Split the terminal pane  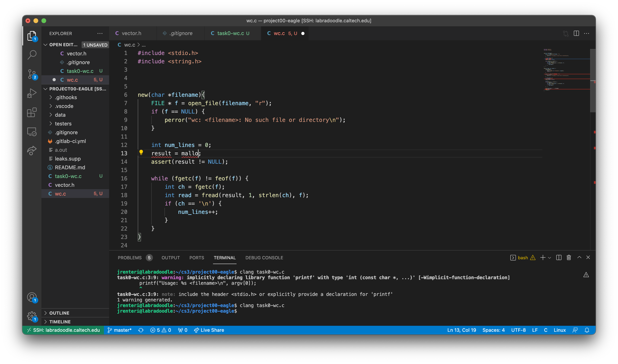tap(559, 257)
